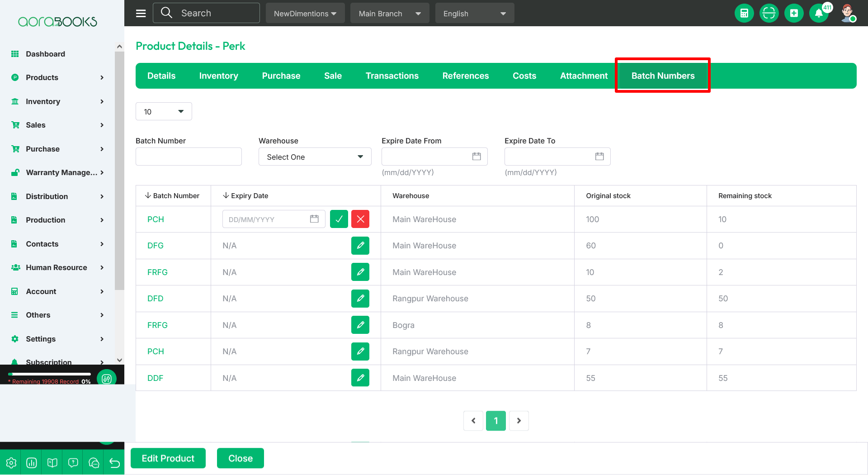Open the English language dropdown
Screen dimensions: 868x475
[x=475, y=13]
